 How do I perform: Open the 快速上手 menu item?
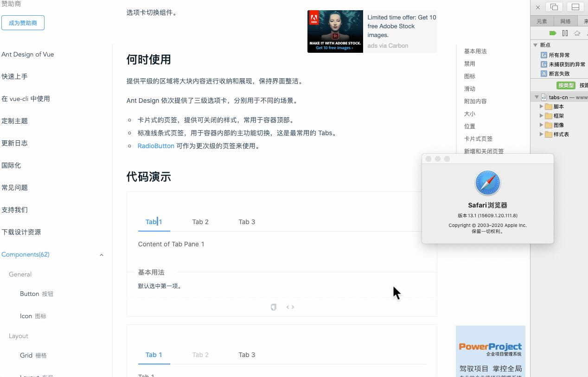click(14, 76)
